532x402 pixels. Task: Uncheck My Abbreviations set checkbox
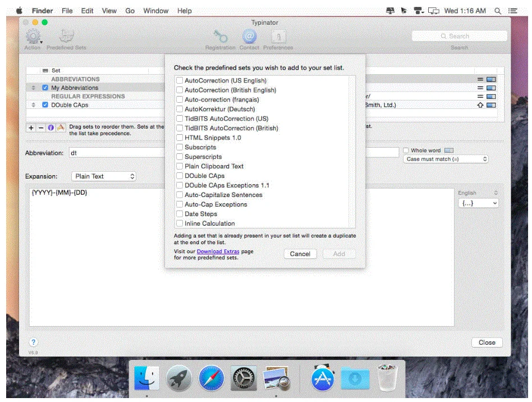pyautogui.click(x=45, y=88)
